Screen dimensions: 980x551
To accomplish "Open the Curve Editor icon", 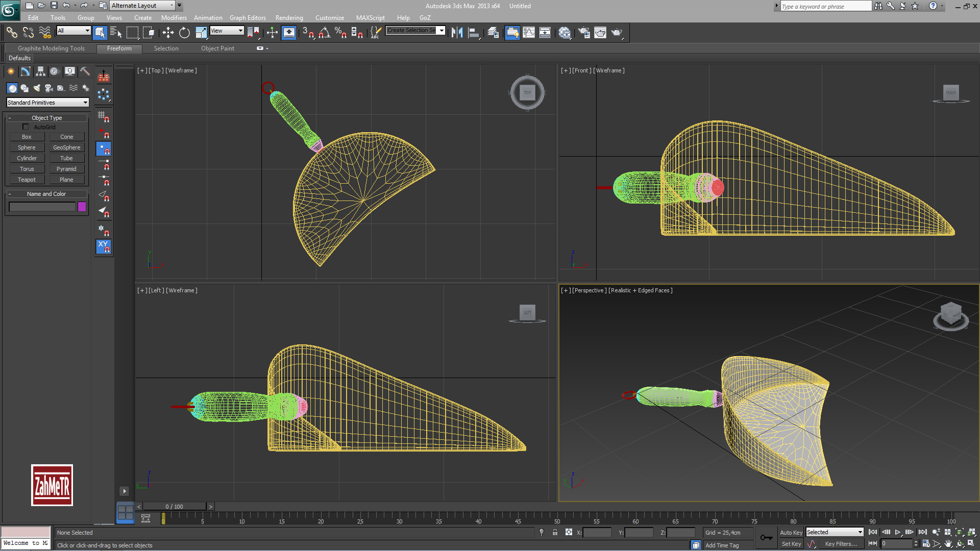I will [x=529, y=33].
